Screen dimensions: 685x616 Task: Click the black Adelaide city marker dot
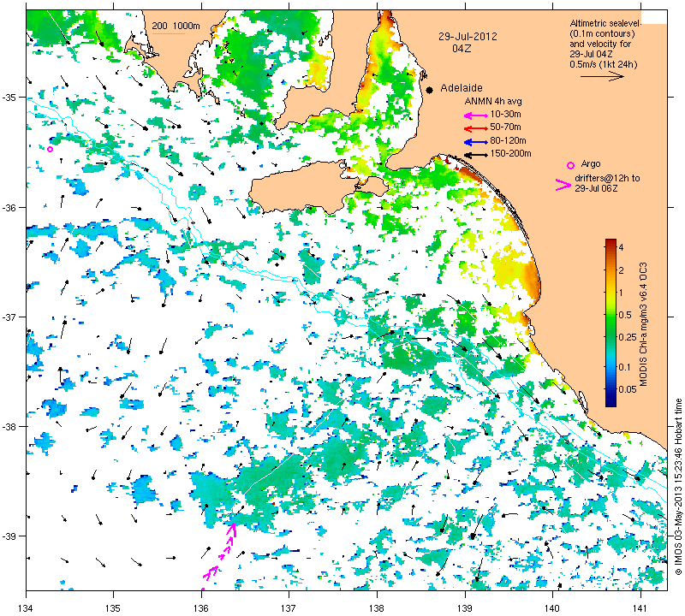click(430, 90)
